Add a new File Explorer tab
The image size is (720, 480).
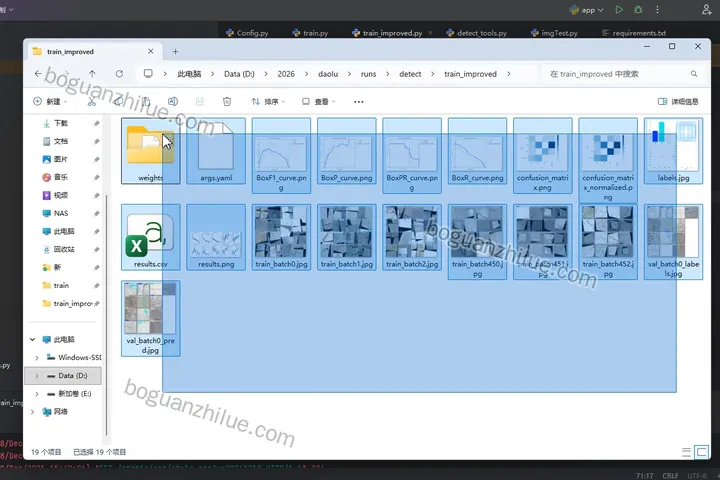pos(175,51)
